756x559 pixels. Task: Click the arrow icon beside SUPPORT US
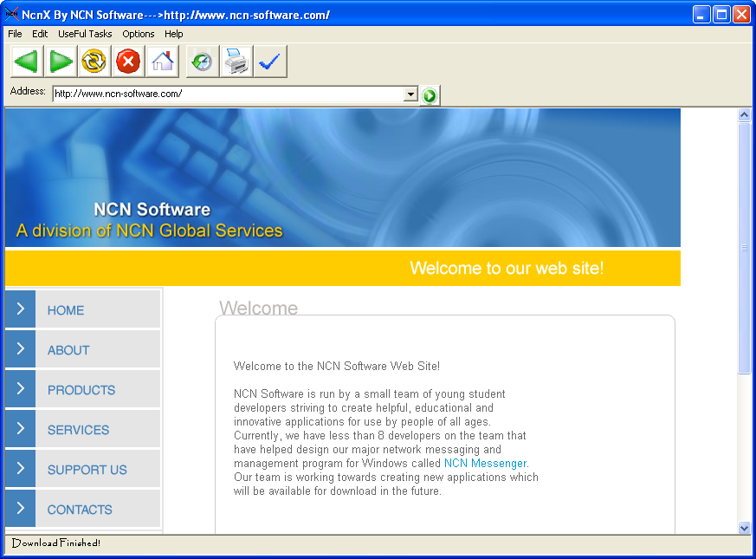pos(20,468)
